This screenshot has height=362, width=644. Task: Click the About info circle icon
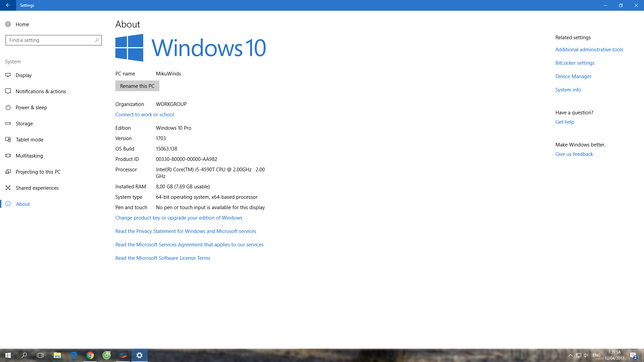coord(8,204)
